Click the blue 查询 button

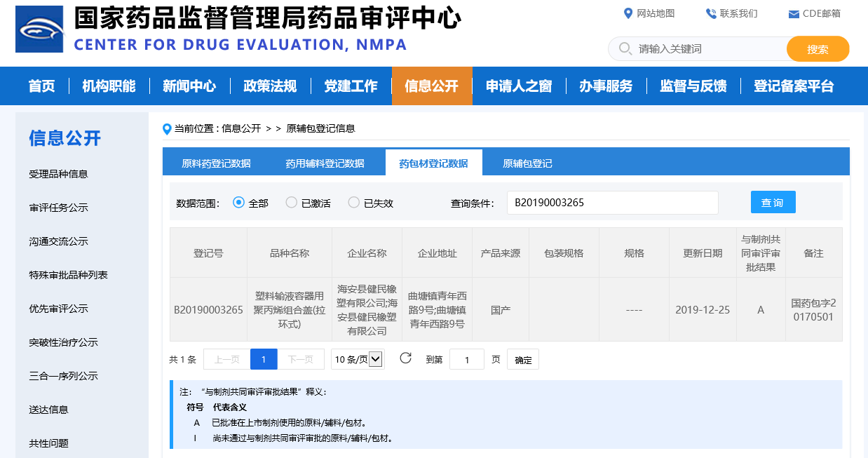point(773,203)
